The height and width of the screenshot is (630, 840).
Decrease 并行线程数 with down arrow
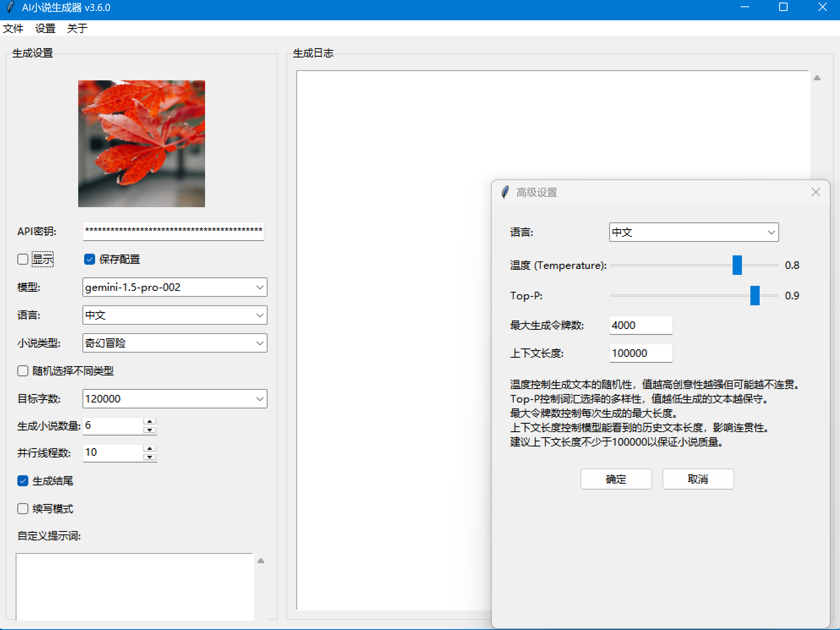point(150,457)
